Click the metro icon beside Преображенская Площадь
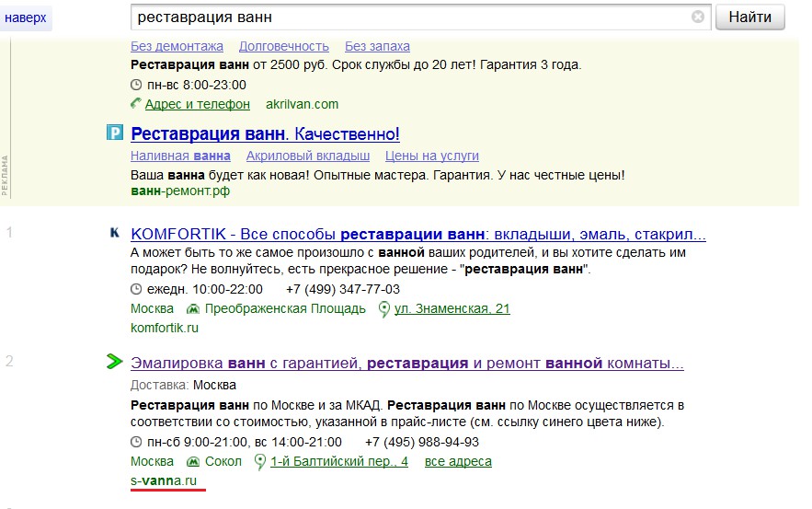The width and height of the screenshot is (812, 509). (x=192, y=309)
